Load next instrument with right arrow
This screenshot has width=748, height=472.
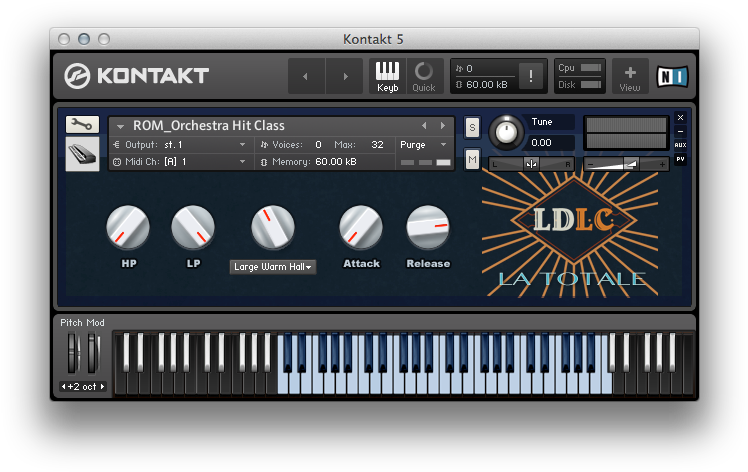(443, 126)
